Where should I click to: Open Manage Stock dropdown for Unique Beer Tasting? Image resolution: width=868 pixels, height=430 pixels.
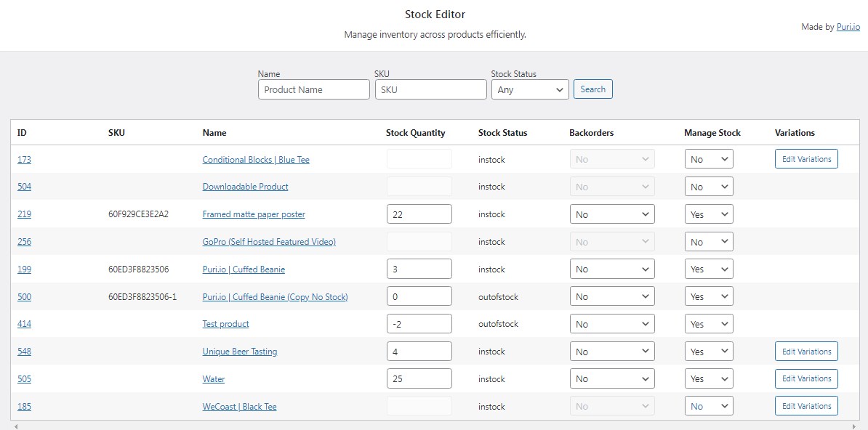(x=709, y=352)
